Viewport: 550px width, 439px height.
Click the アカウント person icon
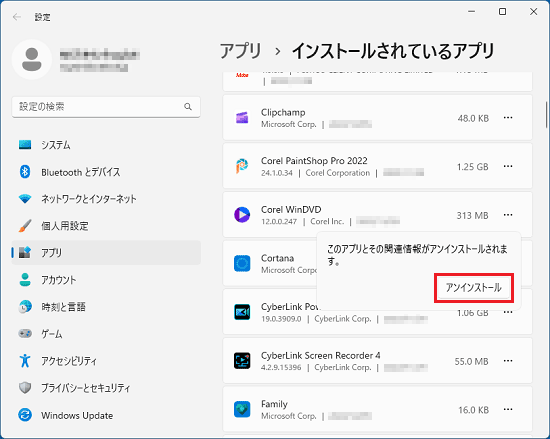(x=25, y=279)
